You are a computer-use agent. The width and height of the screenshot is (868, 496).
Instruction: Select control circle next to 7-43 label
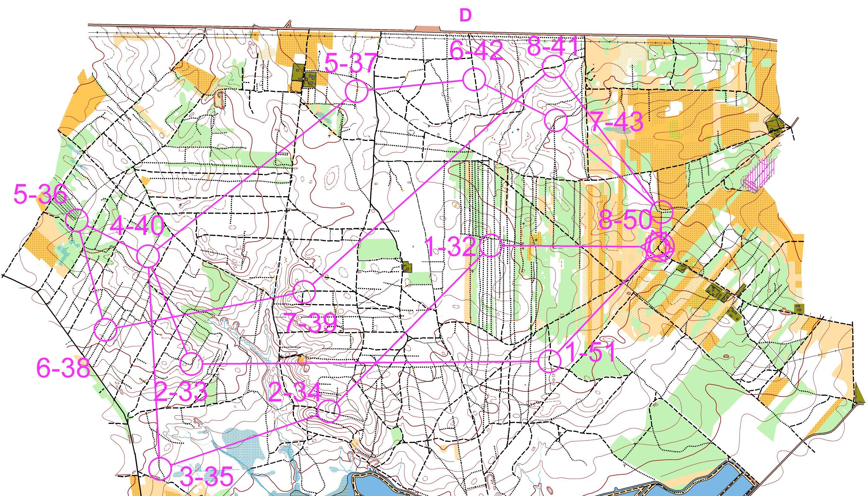(556, 120)
